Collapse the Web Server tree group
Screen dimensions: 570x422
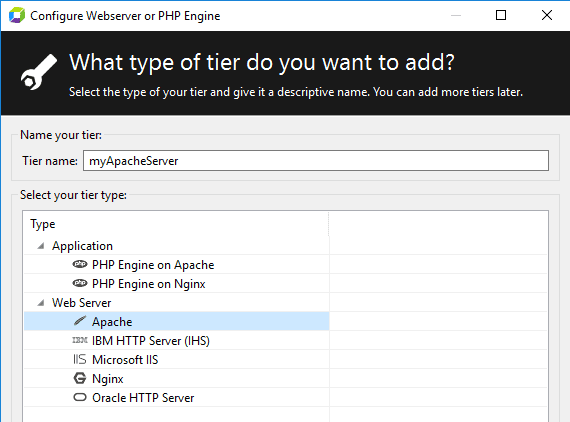click(41, 303)
